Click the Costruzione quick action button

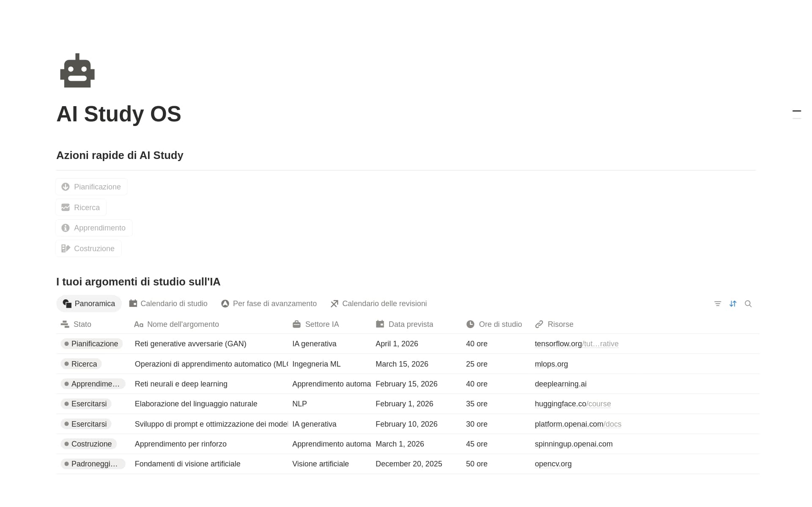click(x=88, y=249)
